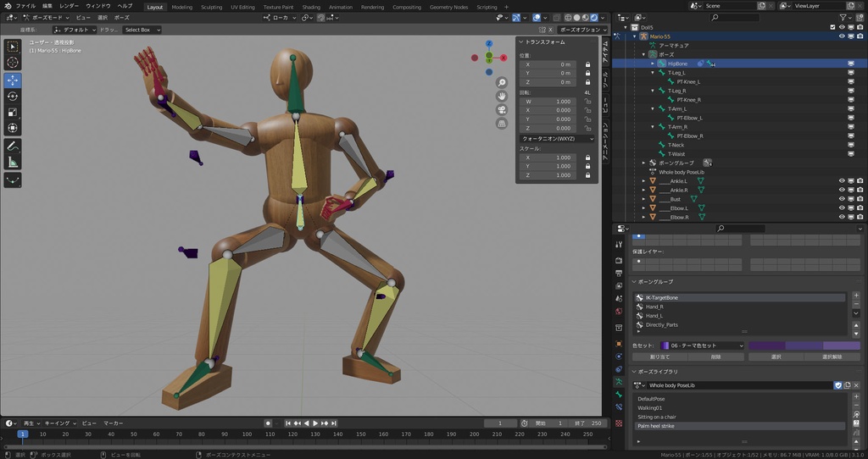Open the quaternion rotation mode dropdown

click(x=557, y=138)
